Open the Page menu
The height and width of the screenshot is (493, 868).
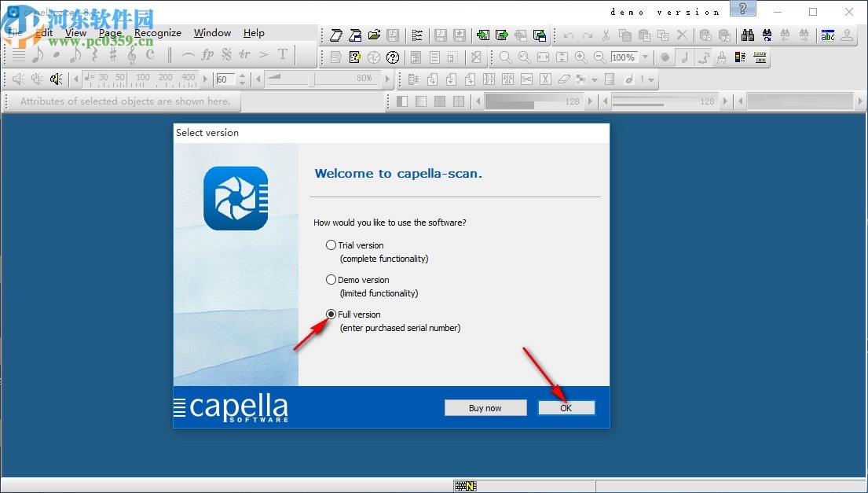(110, 33)
